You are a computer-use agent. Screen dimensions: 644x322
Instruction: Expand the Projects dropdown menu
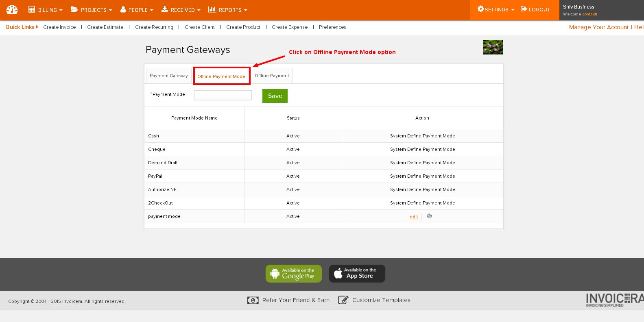(x=91, y=10)
